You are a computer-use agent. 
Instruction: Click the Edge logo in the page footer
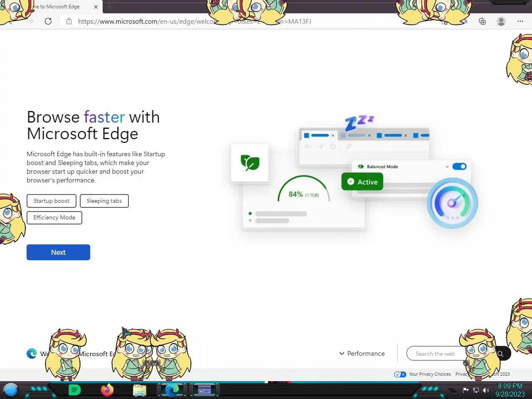point(32,353)
